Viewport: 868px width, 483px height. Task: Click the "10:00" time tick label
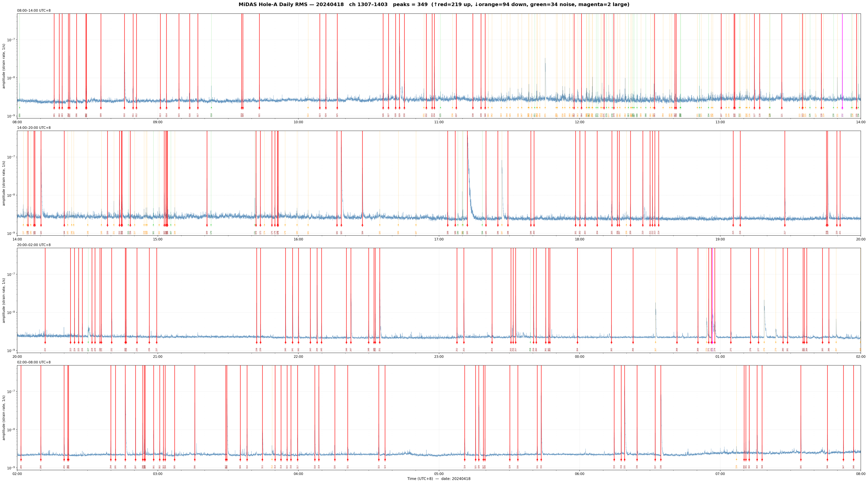[298, 122]
